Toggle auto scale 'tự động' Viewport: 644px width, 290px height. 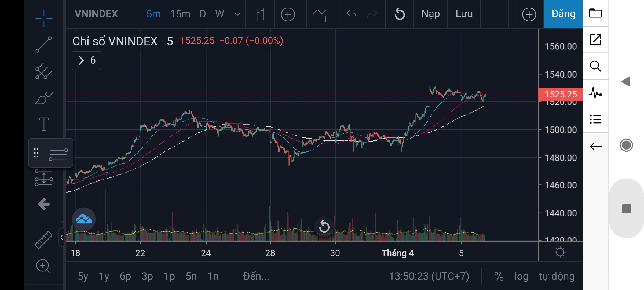[557, 276]
